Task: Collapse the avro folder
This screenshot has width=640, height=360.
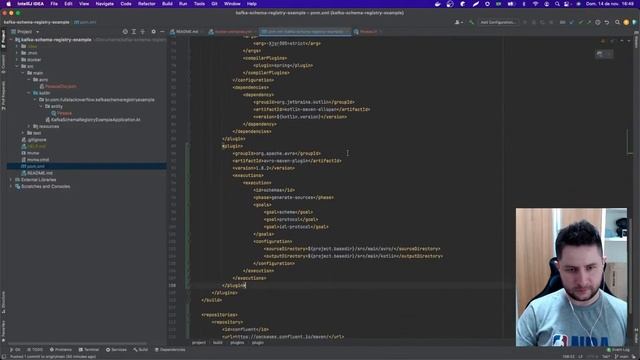Action: click(29, 80)
